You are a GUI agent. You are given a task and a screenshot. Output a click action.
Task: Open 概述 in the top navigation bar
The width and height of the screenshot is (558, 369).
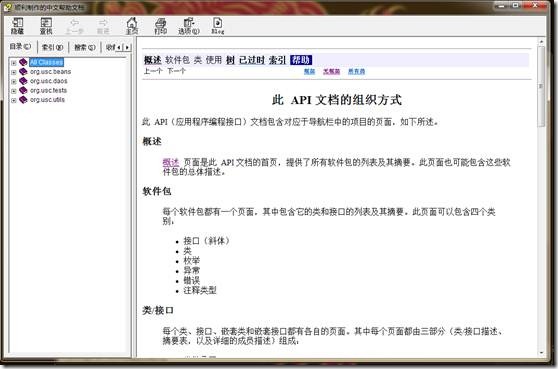[153, 60]
